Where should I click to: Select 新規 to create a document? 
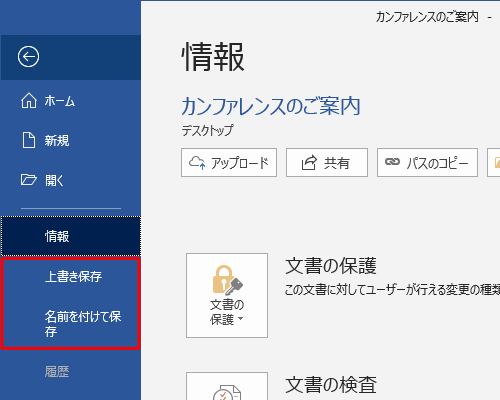click(70, 140)
